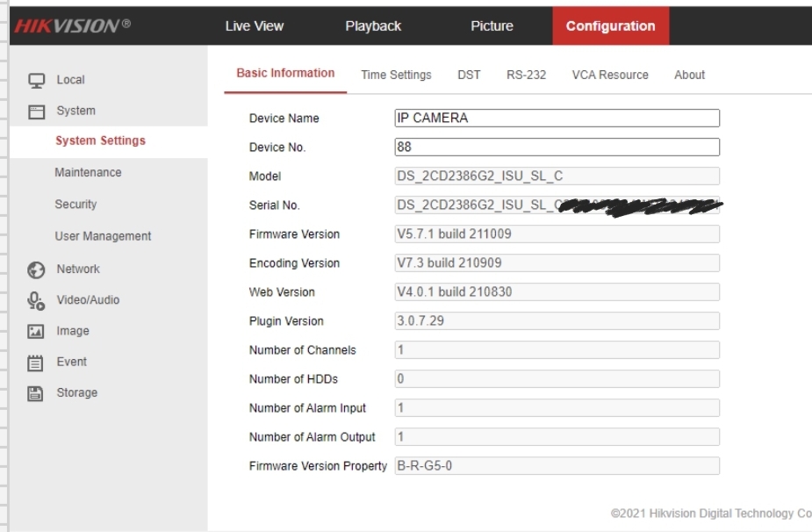Click the System window icon in sidebar
Image resolution: width=812 pixels, height=532 pixels.
tap(36, 111)
